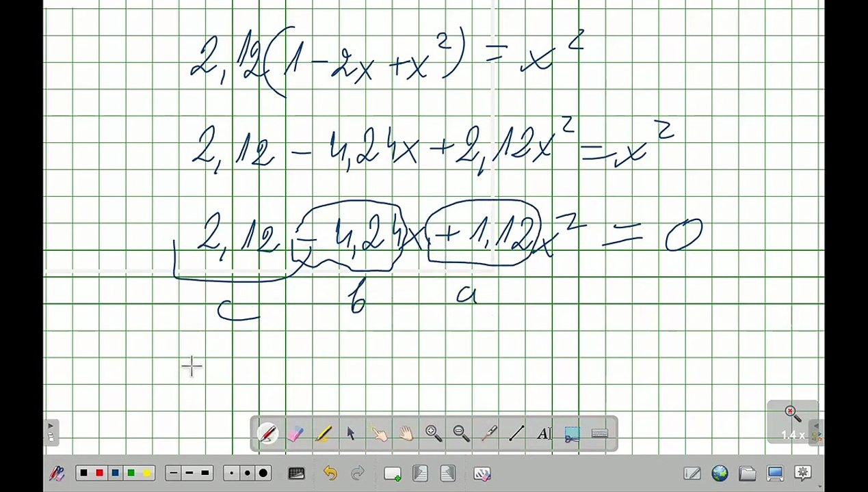Viewport: 868px width, 492px height.
Task: Go to the previous page
Action: pyautogui.click(x=420, y=473)
